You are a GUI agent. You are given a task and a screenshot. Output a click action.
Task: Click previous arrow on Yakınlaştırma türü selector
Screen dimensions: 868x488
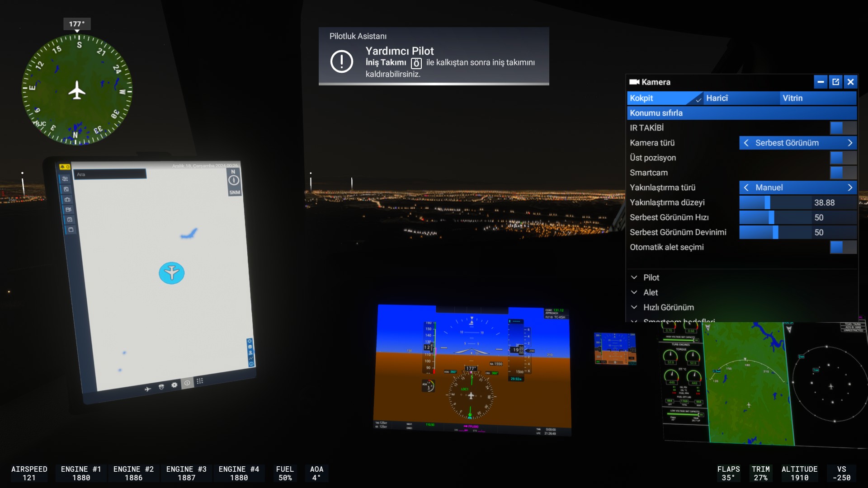pyautogui.click(x=746, y=188)
